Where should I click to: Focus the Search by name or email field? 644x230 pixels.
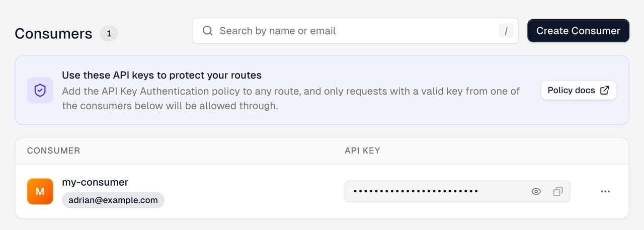[355, 31]
